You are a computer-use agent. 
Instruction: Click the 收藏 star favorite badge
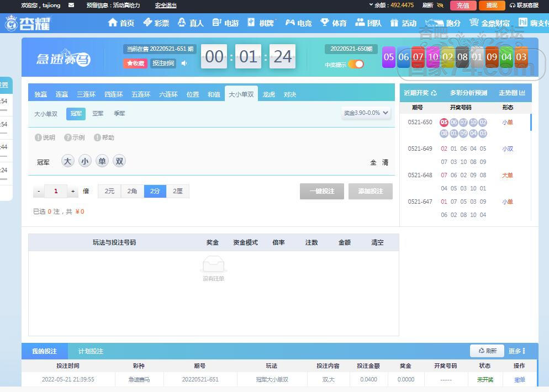click(135, 63)
